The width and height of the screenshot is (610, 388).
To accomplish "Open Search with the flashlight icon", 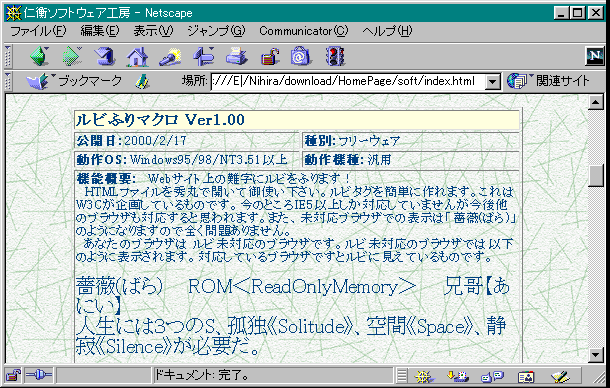I will (x=170, y=56).
